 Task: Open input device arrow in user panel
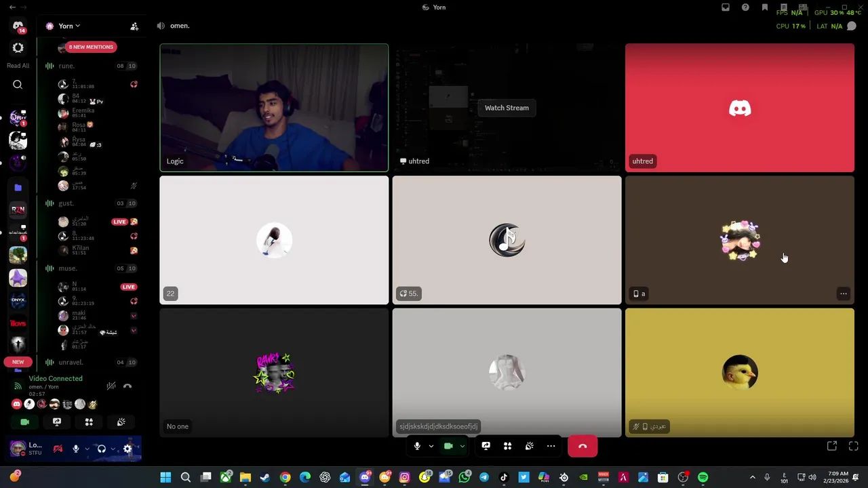pos(87,449)
